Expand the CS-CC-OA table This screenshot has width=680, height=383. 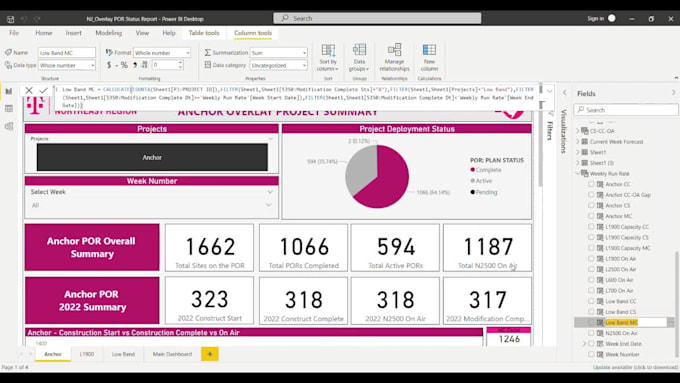click(x=578, y=131)
